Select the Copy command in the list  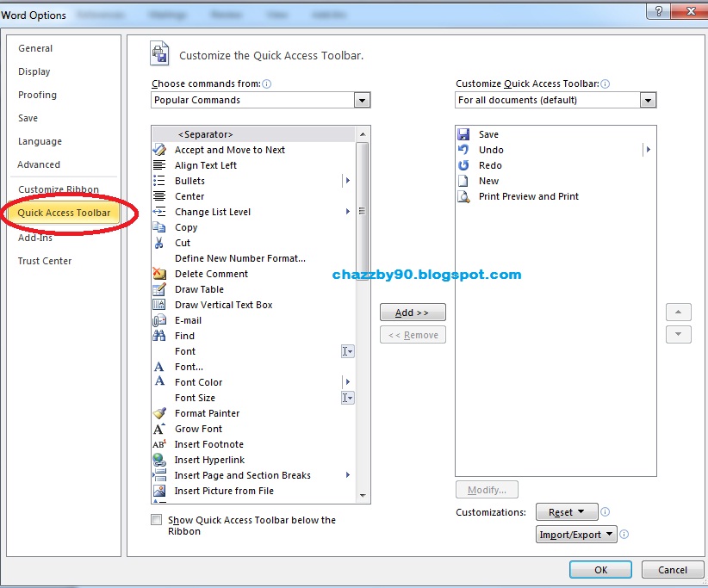[x=185, y=227]
